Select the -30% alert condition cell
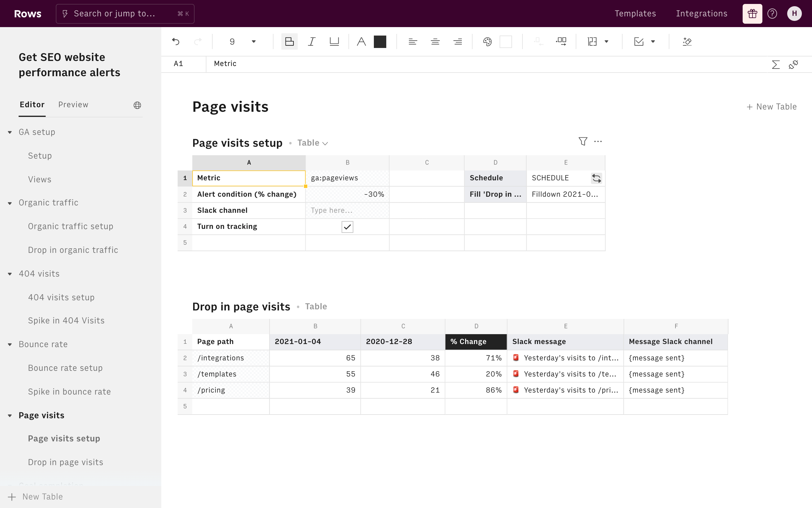This screenshot has height=508, width=812. click(x=347, y=194)
